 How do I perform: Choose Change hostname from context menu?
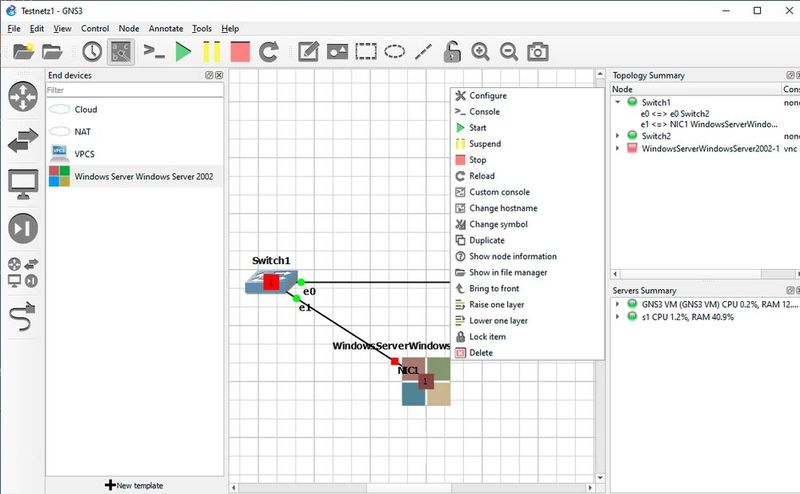point(502,208)
